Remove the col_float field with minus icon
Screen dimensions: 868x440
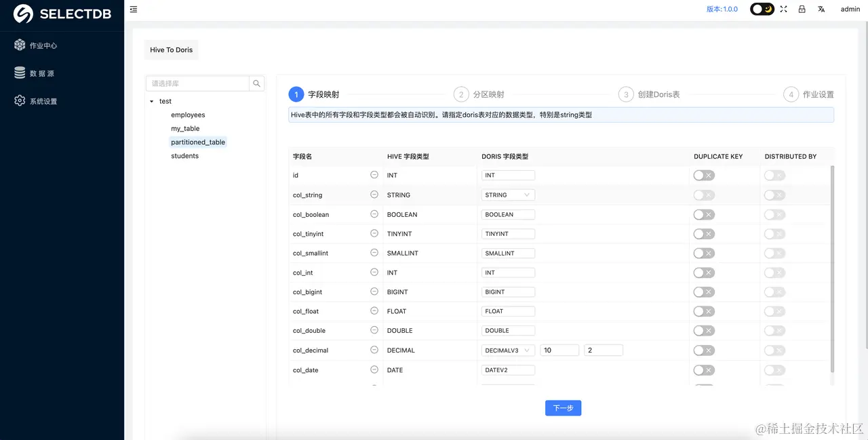pos(374,311)
